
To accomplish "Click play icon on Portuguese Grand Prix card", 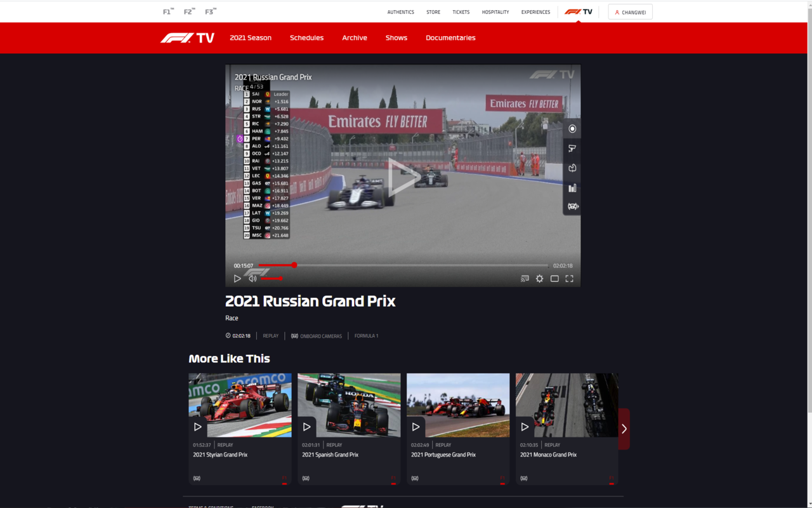I will coord(416,427).
